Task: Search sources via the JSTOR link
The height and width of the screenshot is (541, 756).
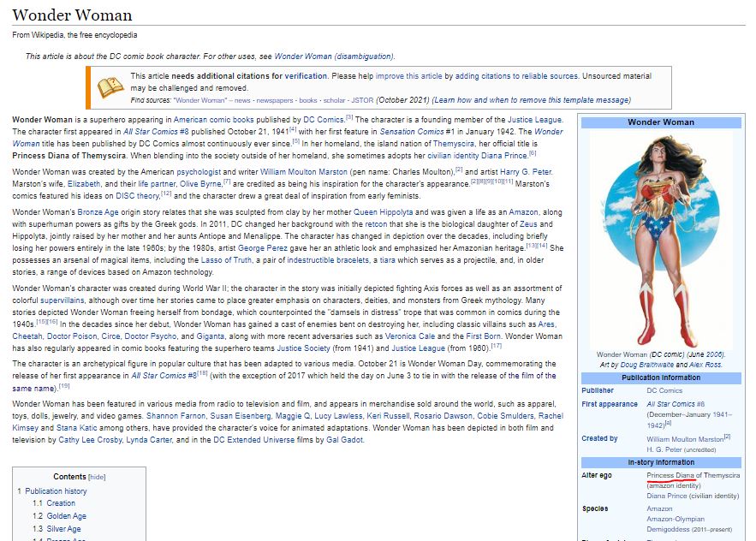Action: 362,100
